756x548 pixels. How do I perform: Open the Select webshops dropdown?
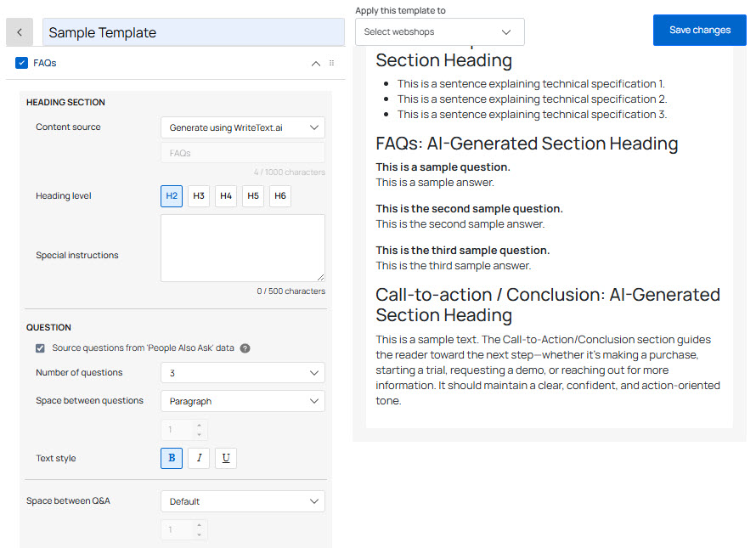click(x=439, y=32)
